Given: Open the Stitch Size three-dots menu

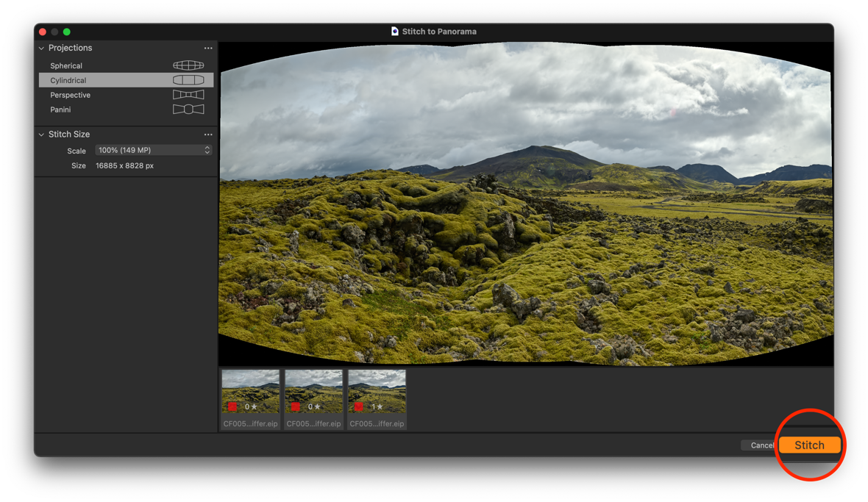Looking at the screenshot, I should [x=208, y=135].
